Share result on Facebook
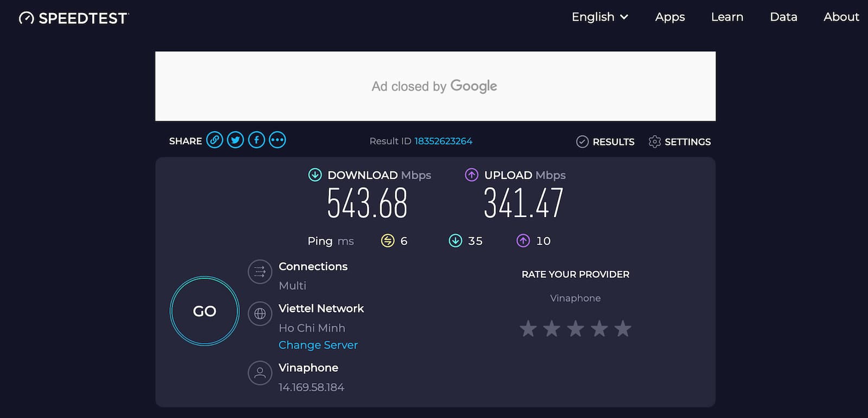This screenshot has height=418, width=868. (x=257, y=140)
